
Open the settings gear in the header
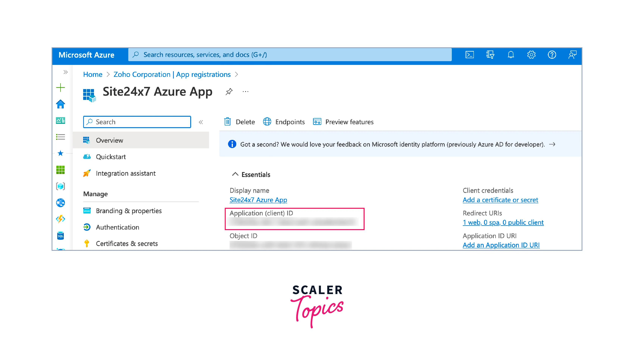tap(531, 55)
